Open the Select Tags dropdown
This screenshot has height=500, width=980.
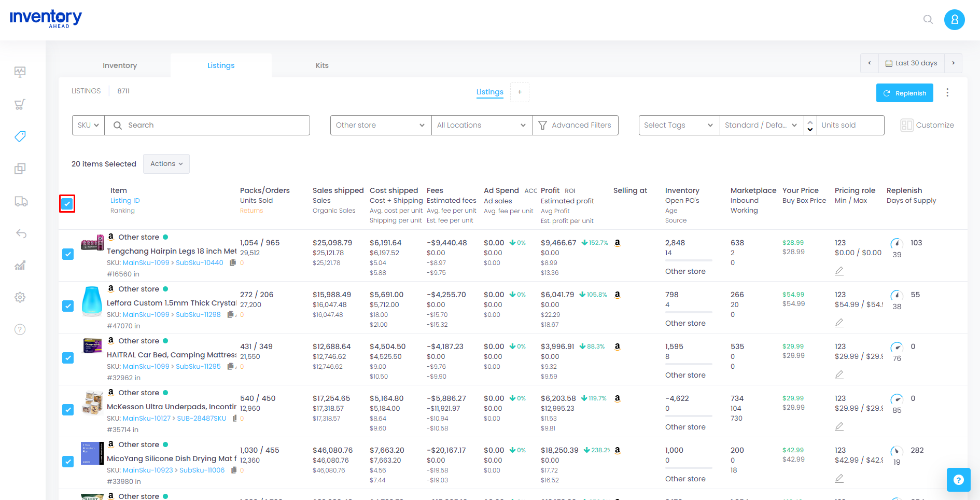click(679, 125)
